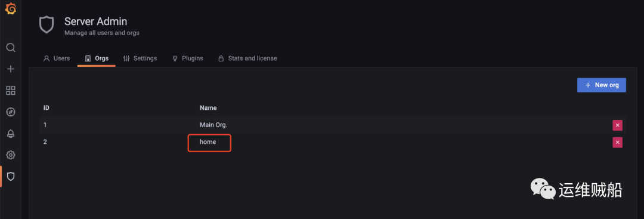This screenshot has width=644, height=219.
Task: Click the large Server Admin shield header icon
Action: [x=47, y=25]
